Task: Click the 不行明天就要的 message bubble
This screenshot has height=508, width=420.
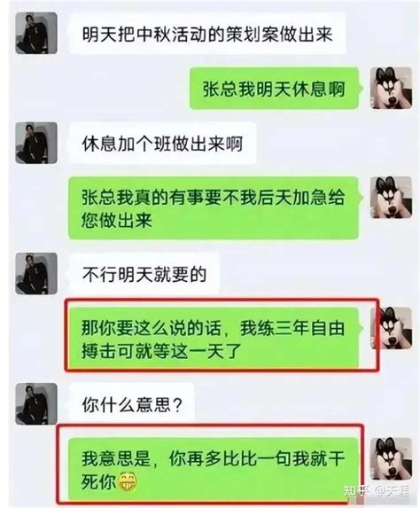Action: [144, 274]
